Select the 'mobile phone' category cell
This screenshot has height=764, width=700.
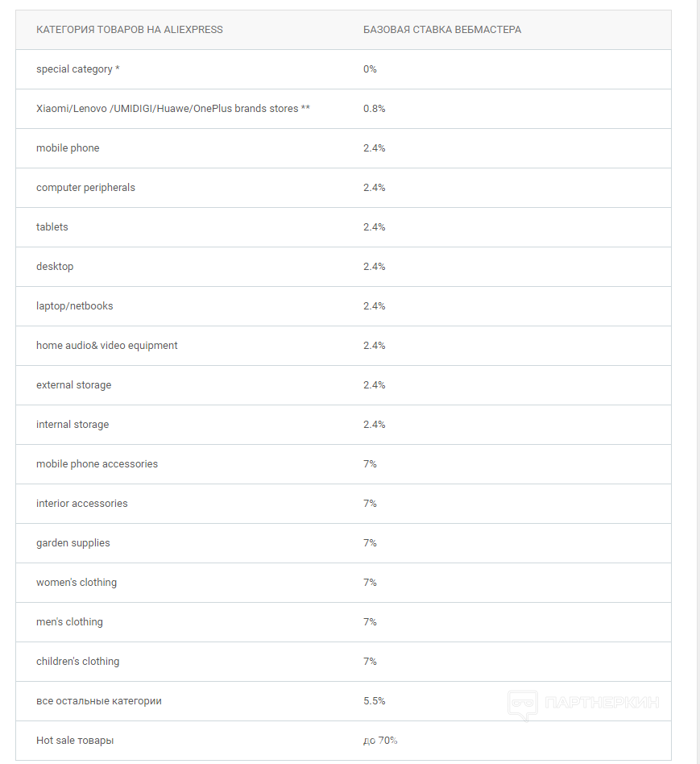[68, 148]
